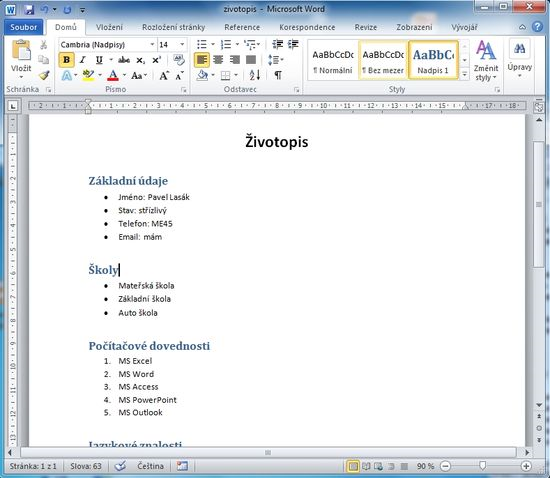
Task: Open the Korespondence tab
Action: click(307, 27)
